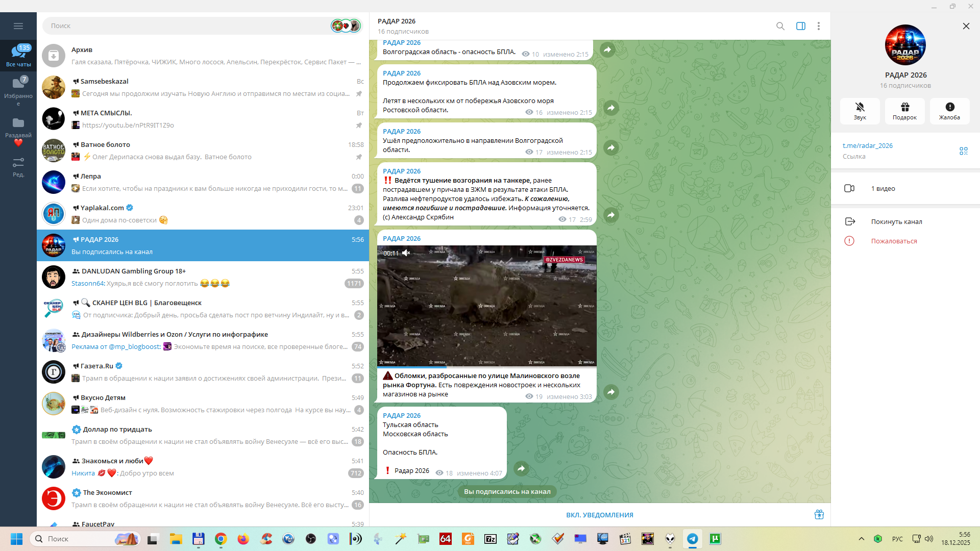The height and width of the screenshot is (551, 980).
Task: Toggle the right info side panel
Action: (x=800, y=26)
